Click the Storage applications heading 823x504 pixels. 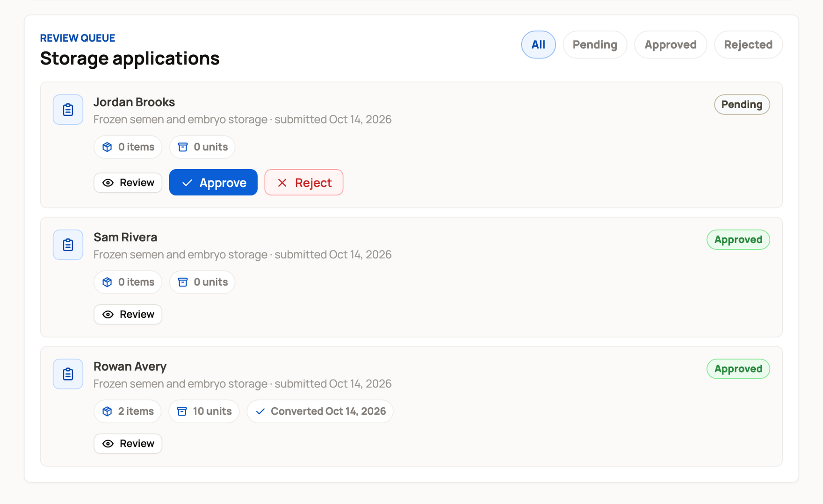130,58
